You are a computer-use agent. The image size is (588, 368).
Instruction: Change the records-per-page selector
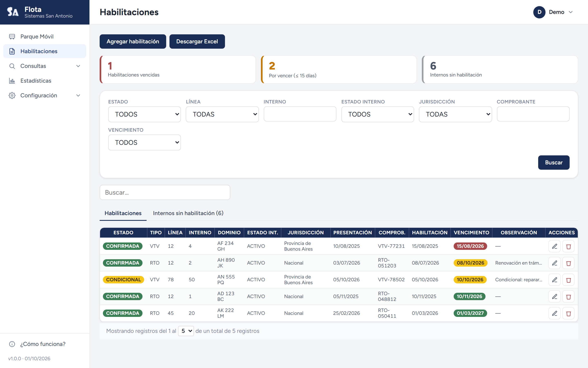pos(186,331)
